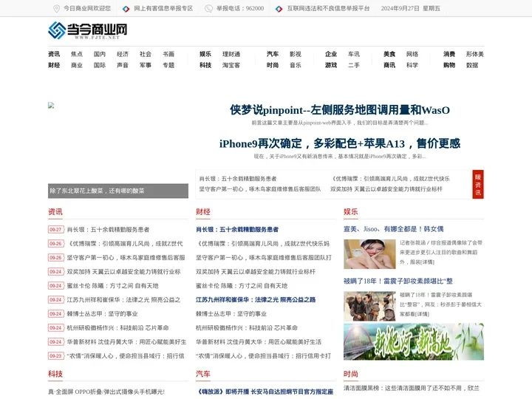Open 互联网违法和不良信息举报平台 link
Viewport: 532px width, 399px height.
click(328, 8)
